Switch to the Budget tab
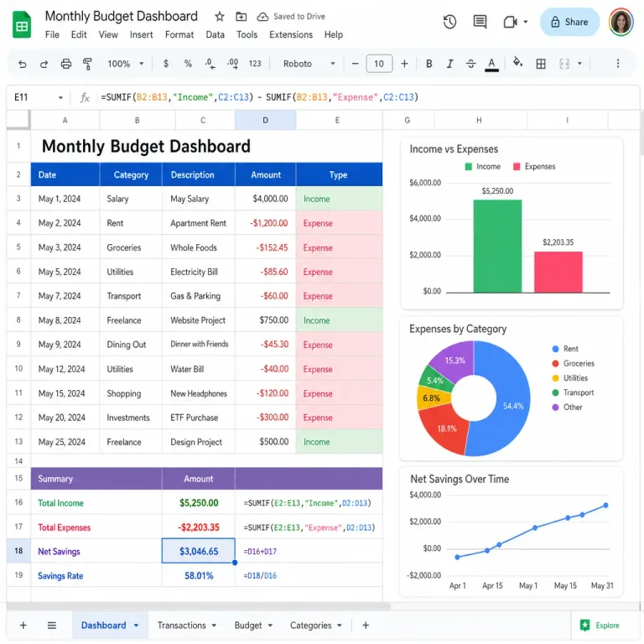The image size is (644, 644). 247,625
